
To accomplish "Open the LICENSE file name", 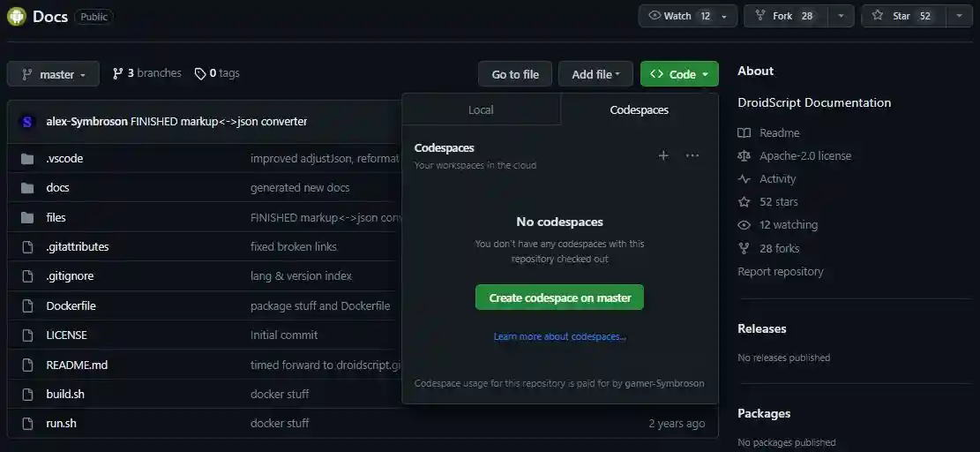I will click(x=66, y=335).
